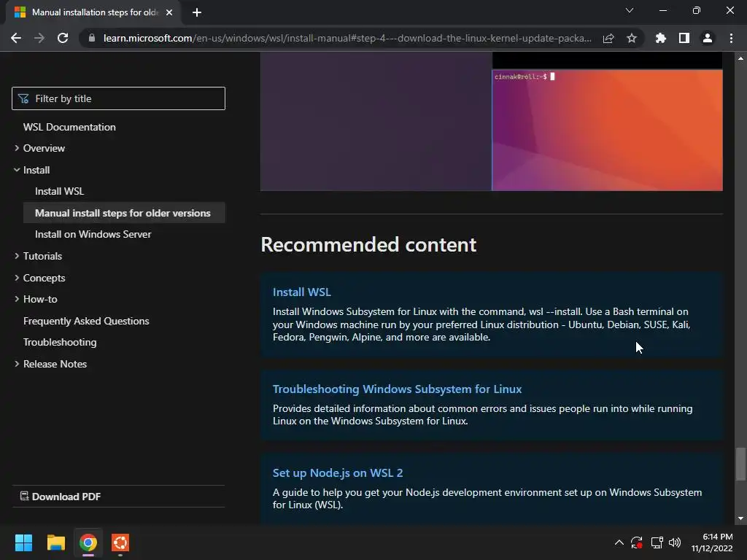Click Tutorials label in sidebar
This screenshot has height=560, width=747.
click(42, 256)
